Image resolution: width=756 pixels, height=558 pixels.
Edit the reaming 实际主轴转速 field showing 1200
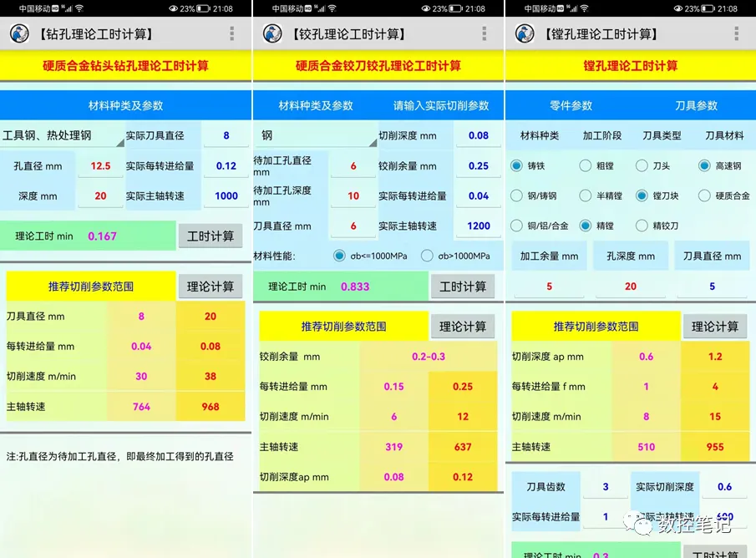(x=479, y=226)
